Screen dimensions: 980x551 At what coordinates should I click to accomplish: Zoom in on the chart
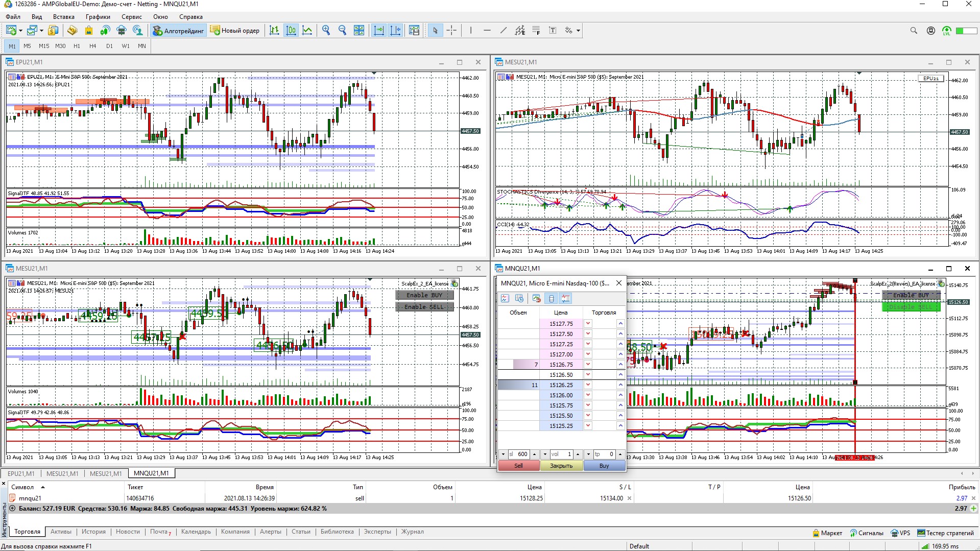pyautogui.click(x=326, y=31)
